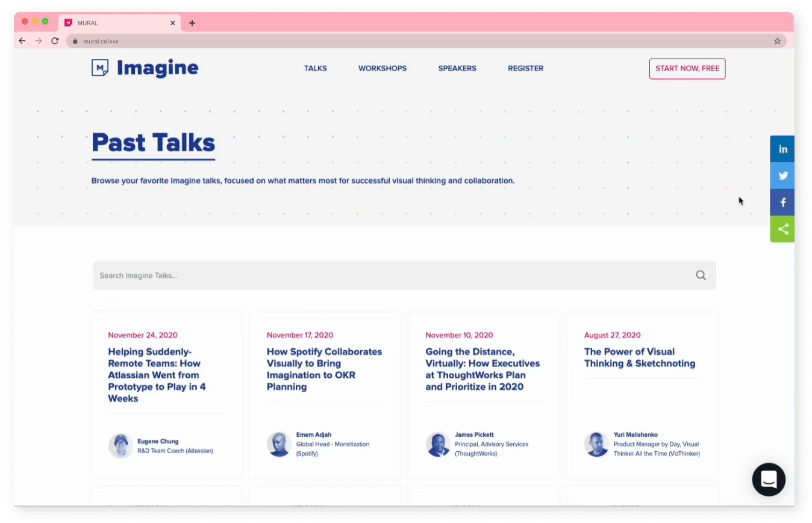Click the name James Pickett
The height and width of the screenshot is (523, 812).
coord(474,434)
